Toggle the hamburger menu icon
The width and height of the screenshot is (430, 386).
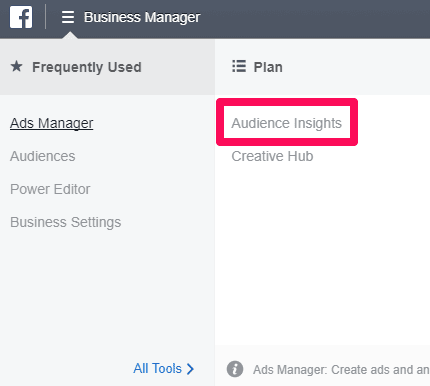coord(68,17)
